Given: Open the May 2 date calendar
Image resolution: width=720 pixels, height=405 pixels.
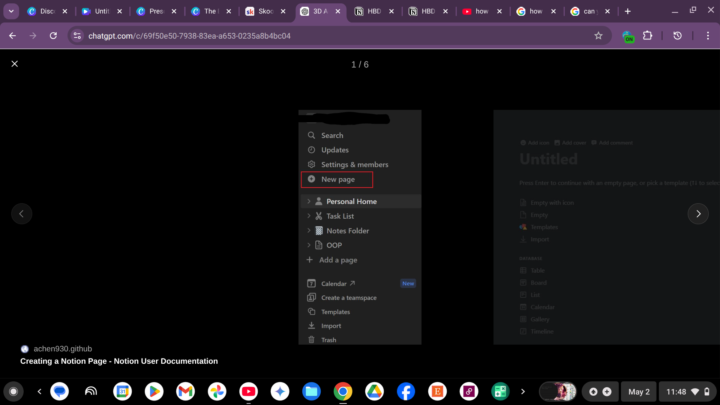Looking at the screenshot, I should pos(639,392).
